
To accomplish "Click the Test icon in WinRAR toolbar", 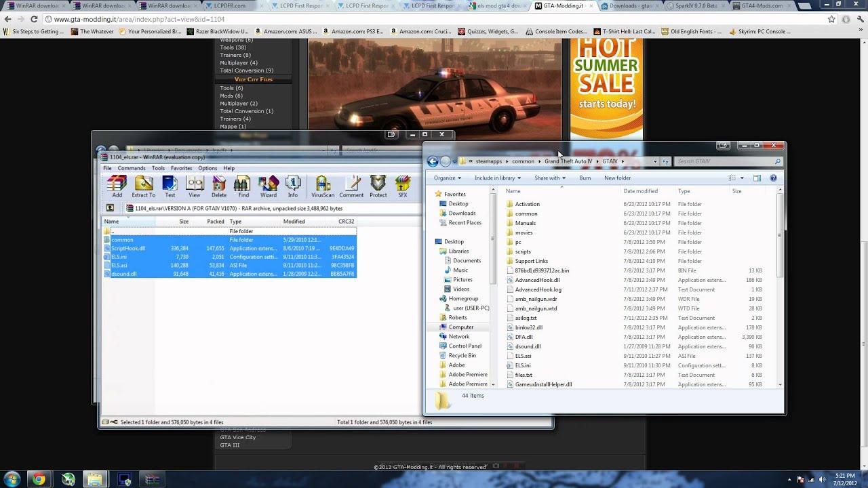I will (170, 186).
